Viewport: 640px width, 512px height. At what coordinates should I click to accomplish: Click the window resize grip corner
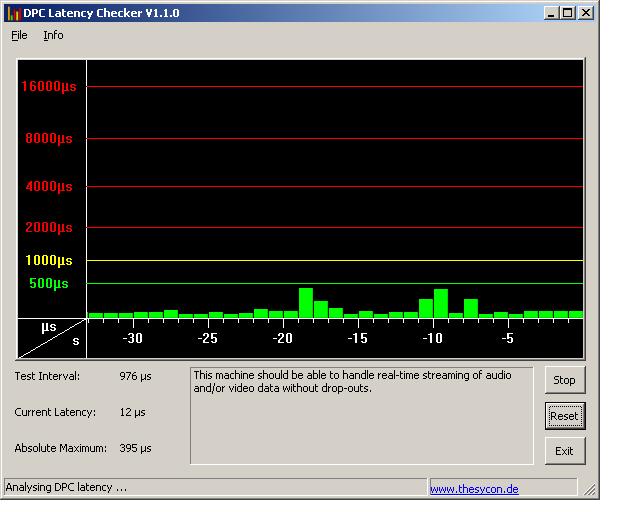[x=589, y=489]
